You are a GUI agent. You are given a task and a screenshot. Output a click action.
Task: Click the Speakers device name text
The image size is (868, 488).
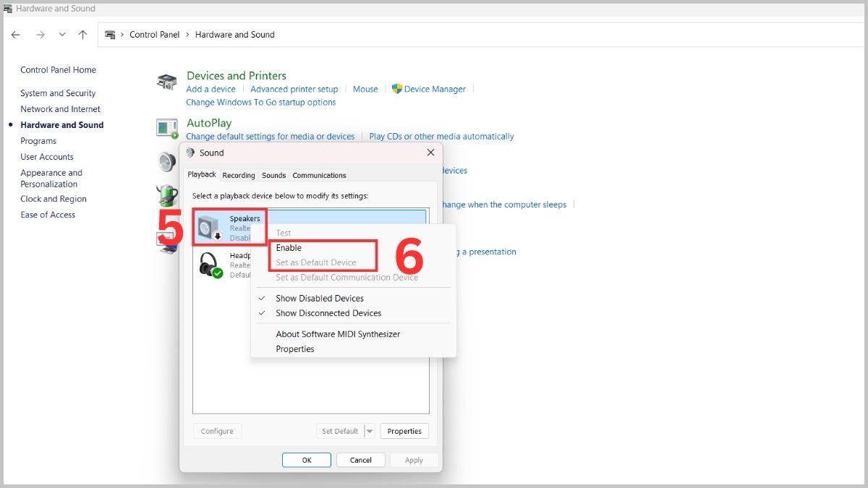tap(245, 218)
